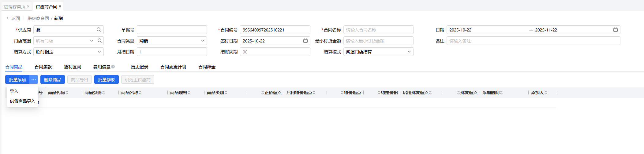
Task: Click the end date 2025-11-22 in date range
Action: pyautogui.click(x=546, y=30)
